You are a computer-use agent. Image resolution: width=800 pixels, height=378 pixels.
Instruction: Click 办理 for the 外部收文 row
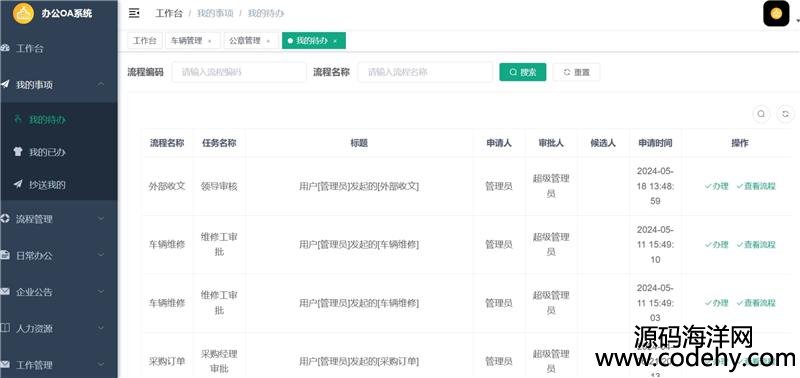(716, 186)
